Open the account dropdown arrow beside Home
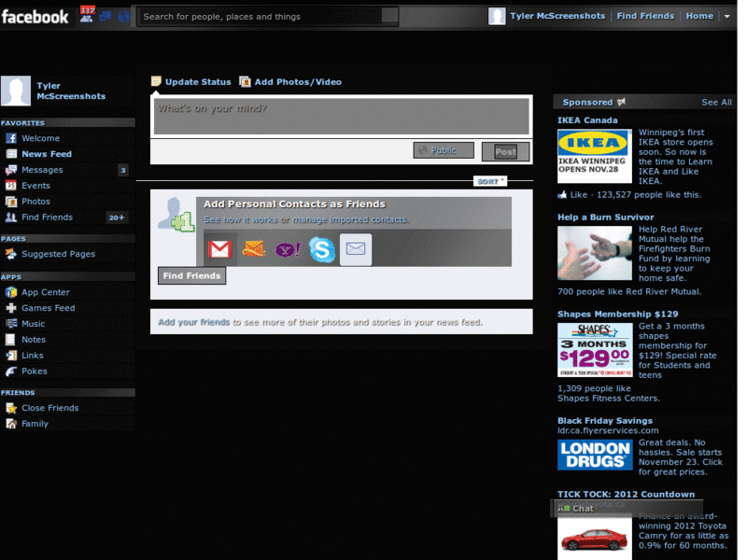The image size is (747, 560). click(727, 16)
